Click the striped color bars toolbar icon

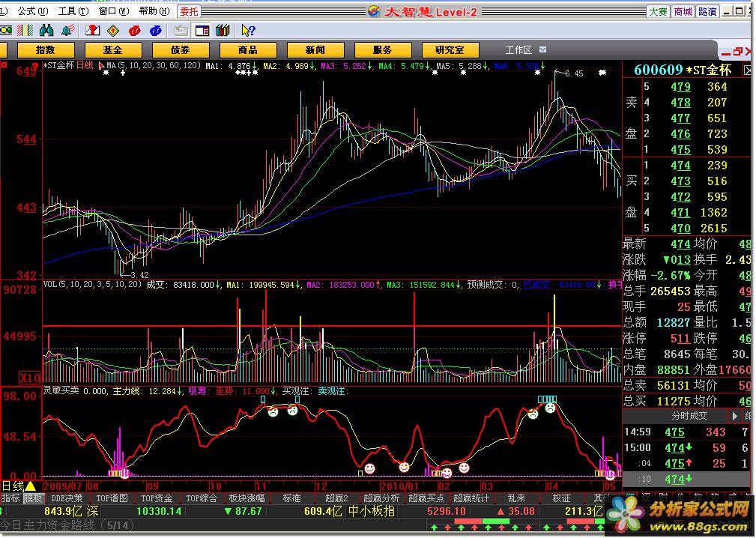pyautogui.click(x=25, y=31)
